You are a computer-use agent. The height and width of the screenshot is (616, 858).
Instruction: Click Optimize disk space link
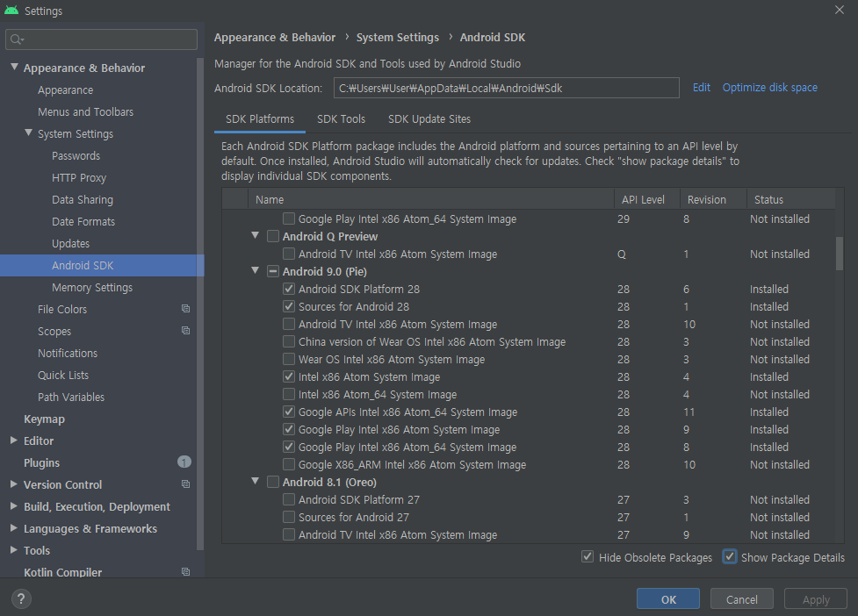(x=769, y=88)
